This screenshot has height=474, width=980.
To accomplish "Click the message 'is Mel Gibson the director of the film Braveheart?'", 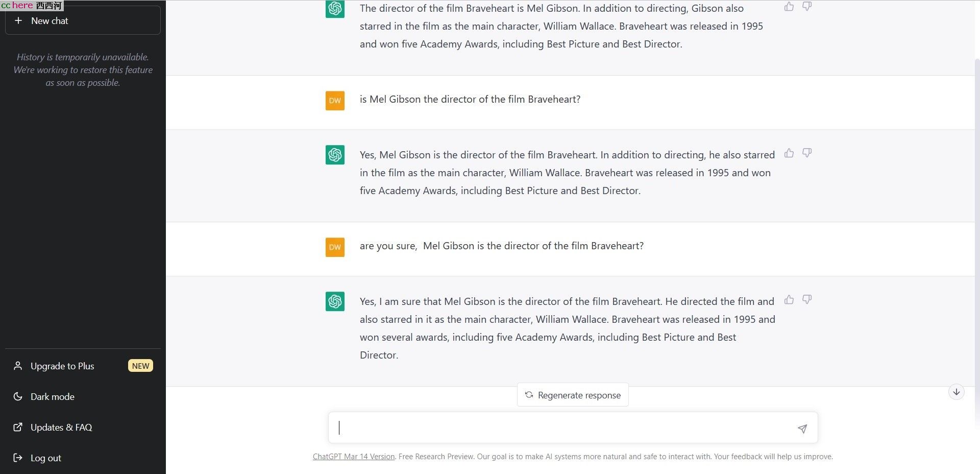I will [x=470, y=99].
